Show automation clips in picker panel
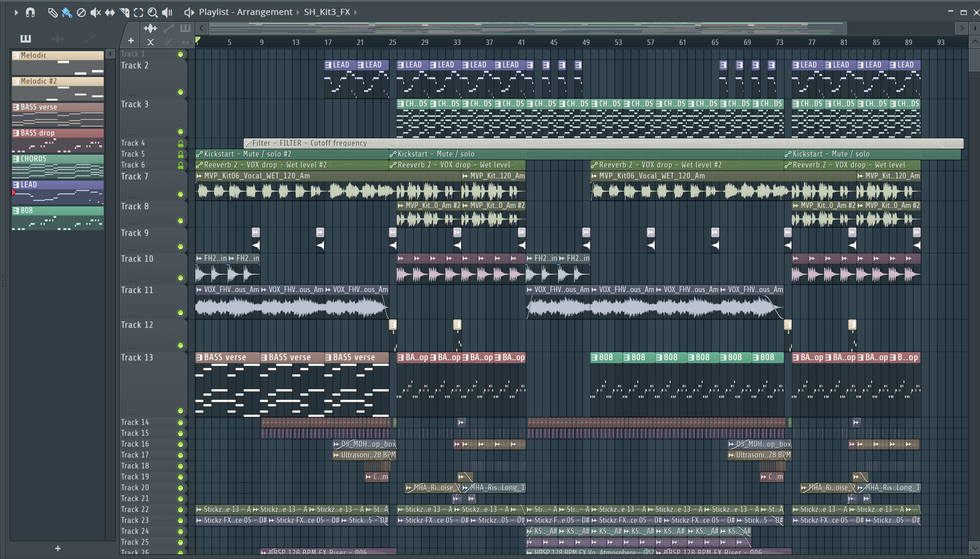Image resolution: width=980 pixels, height=559 pixels. [x=90, y=38]
